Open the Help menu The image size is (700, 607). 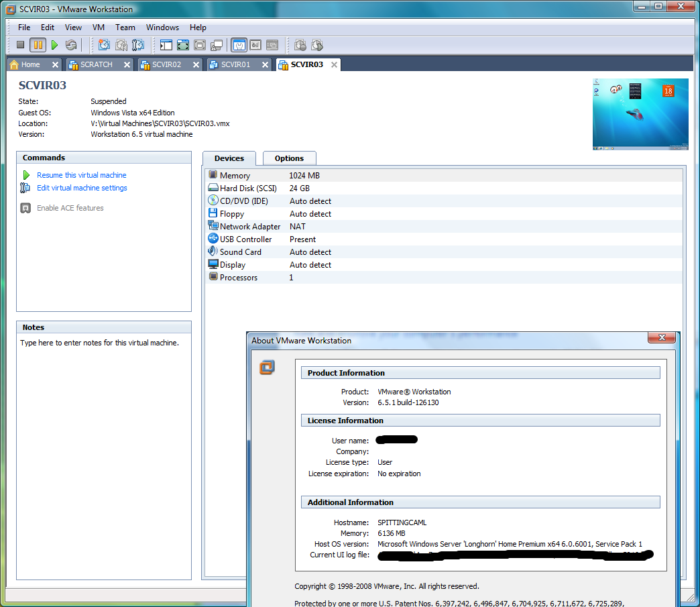(x=198, y=27)
